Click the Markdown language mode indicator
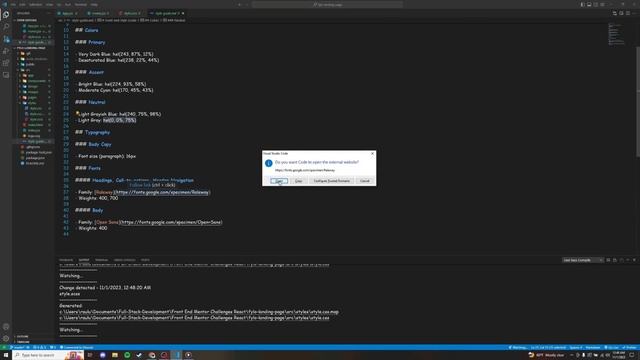This screenshot has width=640, height=360. (x=593, y=348)
